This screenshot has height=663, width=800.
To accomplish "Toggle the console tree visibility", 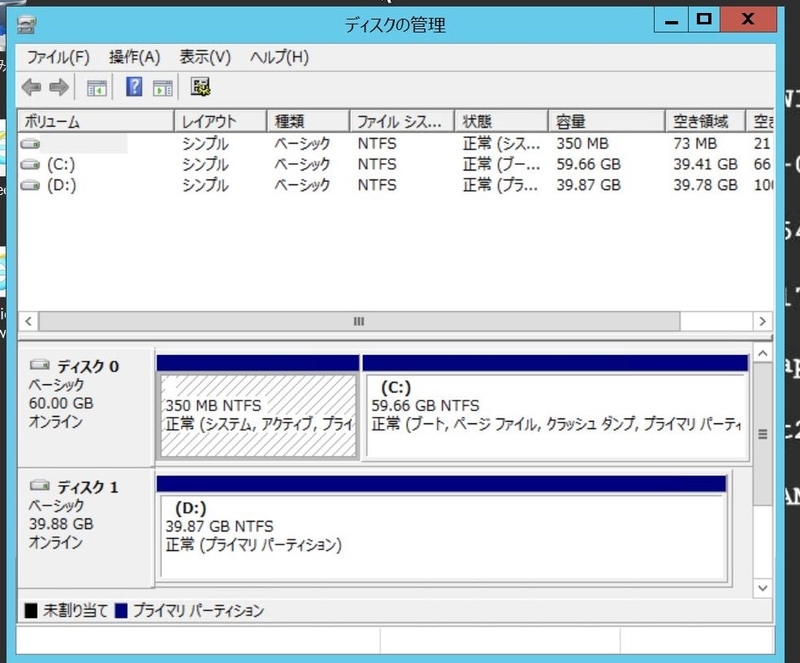I will tap(97, 87).
